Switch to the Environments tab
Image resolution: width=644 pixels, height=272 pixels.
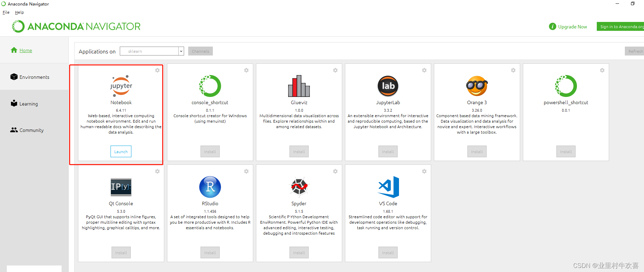pyautogui.click(x=34, y=77)
